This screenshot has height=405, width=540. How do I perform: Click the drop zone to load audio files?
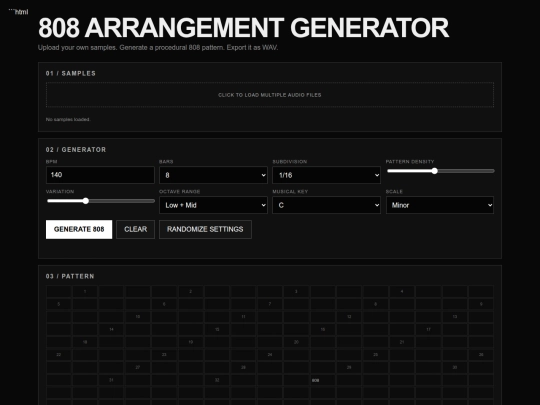[x=270, y=95]
